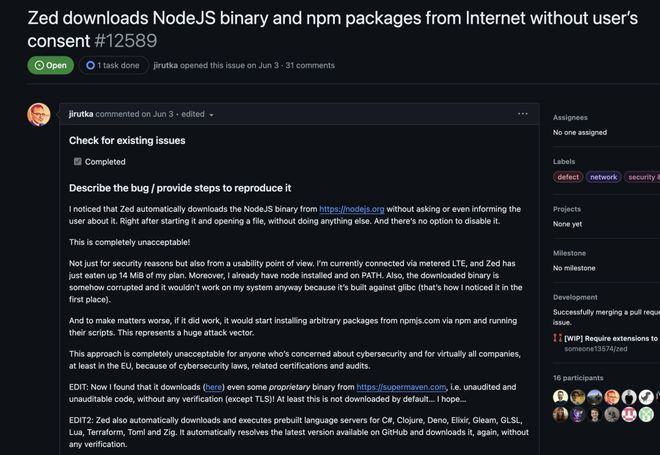Image resolution: width=660 pixels, height=455 pixels.
Task: Click the green Open issue status badge
Action: (51, 65)
